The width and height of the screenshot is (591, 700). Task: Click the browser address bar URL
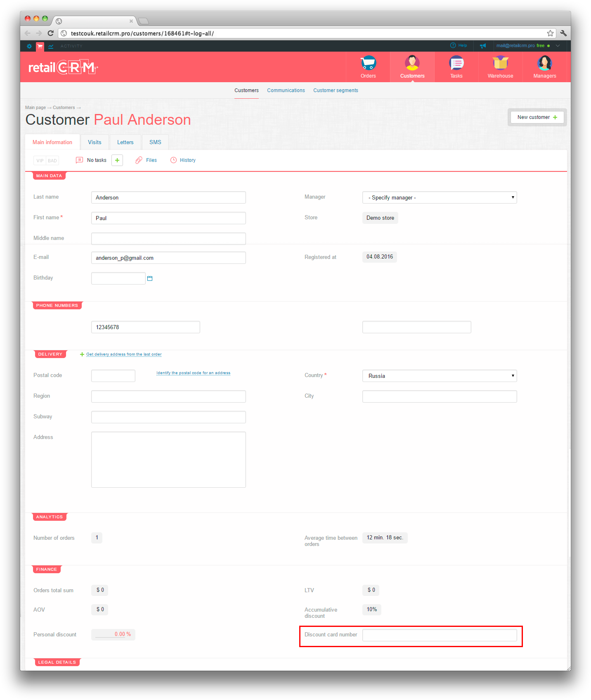(x=142, y=33)
